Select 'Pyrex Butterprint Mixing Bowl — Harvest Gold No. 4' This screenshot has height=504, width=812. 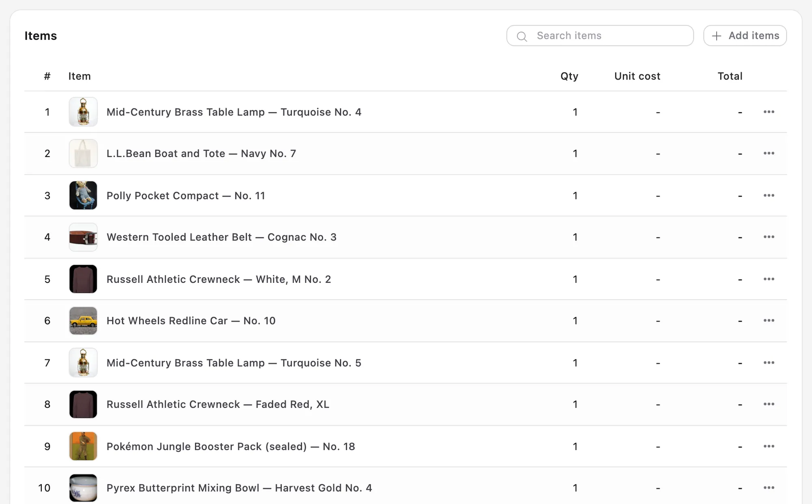(239, 488)
